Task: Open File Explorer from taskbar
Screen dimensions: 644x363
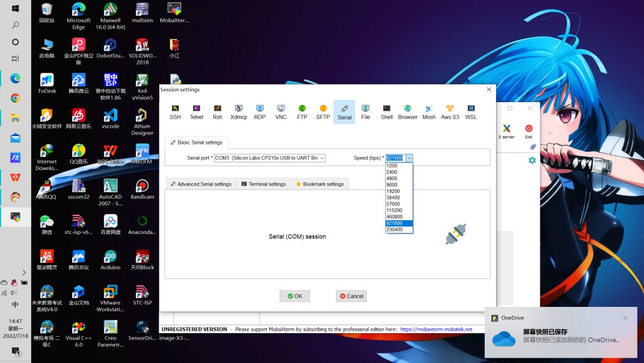Action: click(15, 118)
